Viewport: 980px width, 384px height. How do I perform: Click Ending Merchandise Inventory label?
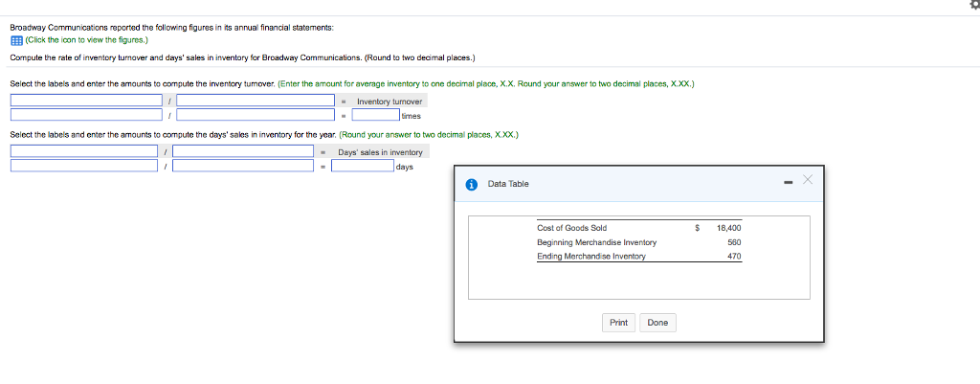pos(591,257)
